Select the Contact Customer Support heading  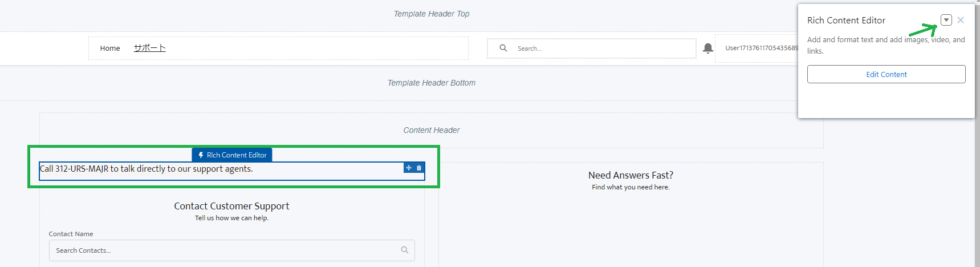231,206
